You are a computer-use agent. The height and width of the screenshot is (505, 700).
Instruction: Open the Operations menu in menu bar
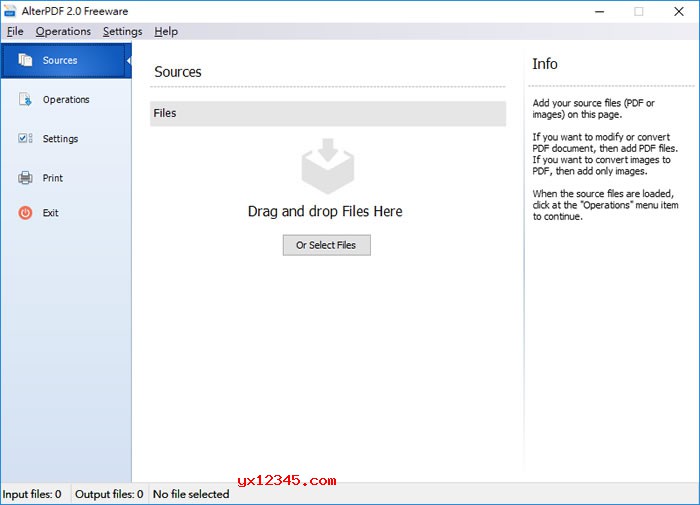[63, 31]
